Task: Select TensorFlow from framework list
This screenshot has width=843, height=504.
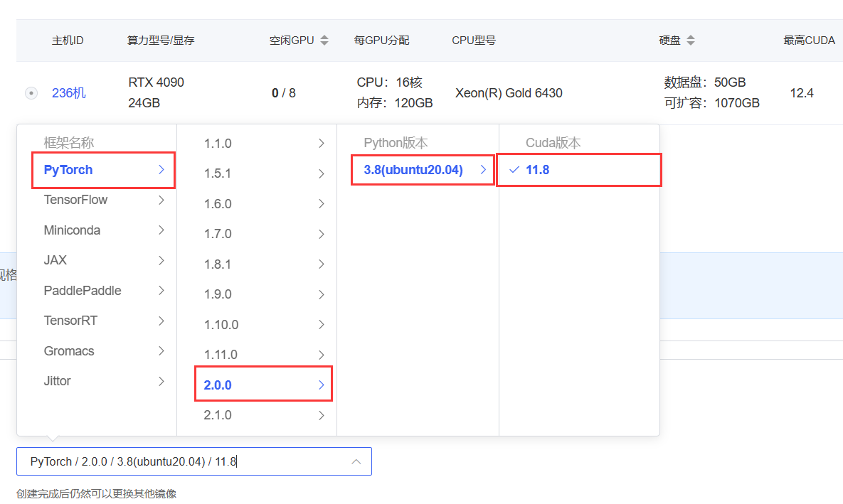Action: 75,200
